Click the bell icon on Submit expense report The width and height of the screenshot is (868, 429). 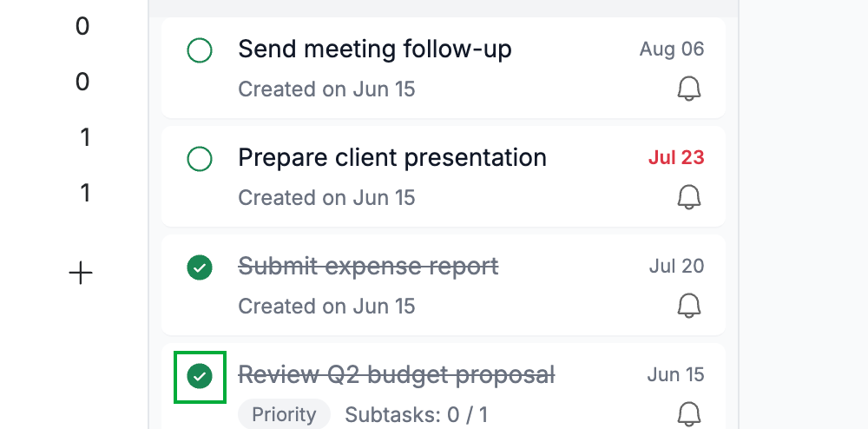tap(689, 306)
